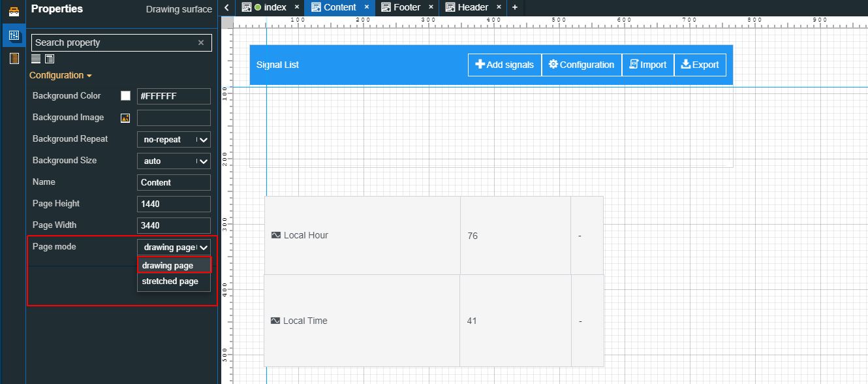Image resolution: width=868 pixels, height=384 pixels.
Task: Toggle the Page mode dropdown
Action: point(174,248)
